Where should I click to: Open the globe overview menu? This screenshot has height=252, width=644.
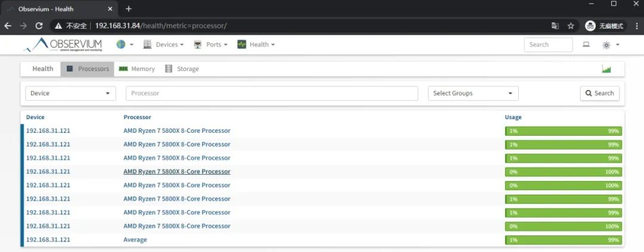(125, 45)
